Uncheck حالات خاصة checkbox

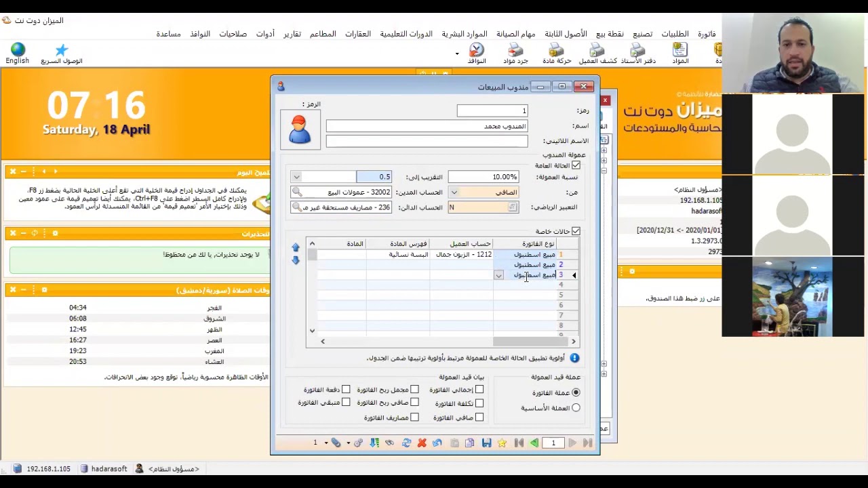[x=576, y=231]
